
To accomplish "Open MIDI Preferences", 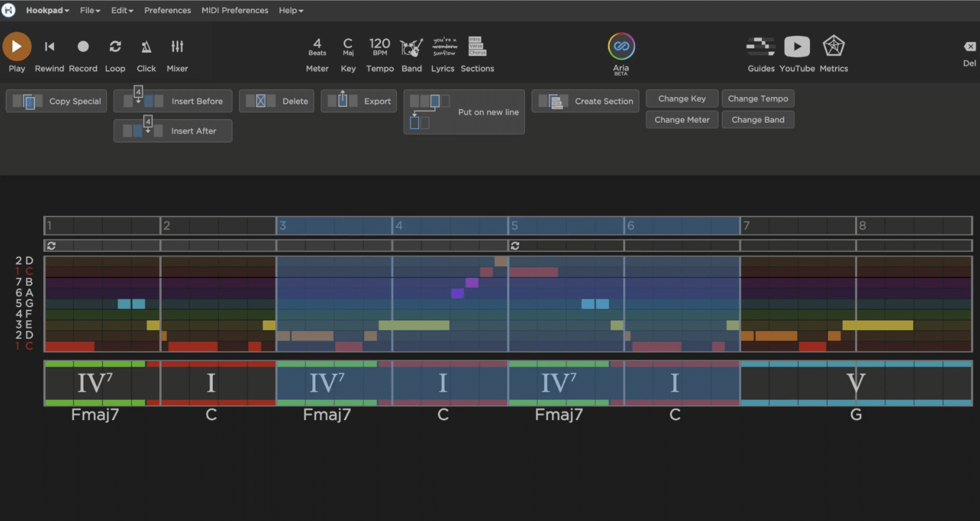I will 235,10.
